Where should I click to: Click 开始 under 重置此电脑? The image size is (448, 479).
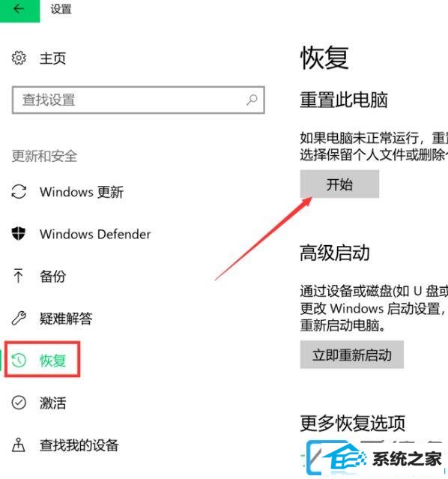(x=339, y=184)
